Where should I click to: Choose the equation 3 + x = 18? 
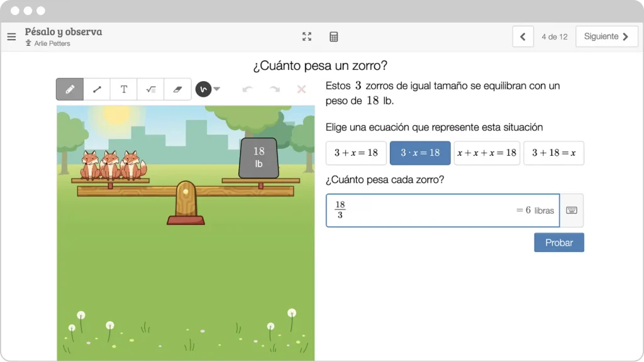(x=356, y=153)
